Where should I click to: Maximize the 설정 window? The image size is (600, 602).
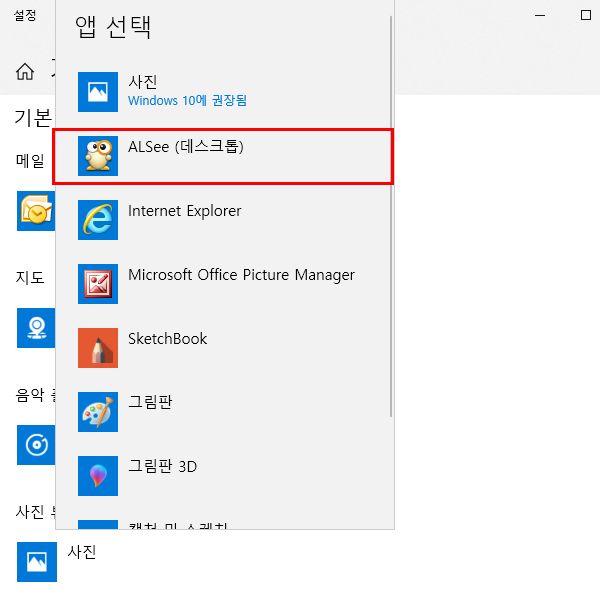[x=585, y=15]
